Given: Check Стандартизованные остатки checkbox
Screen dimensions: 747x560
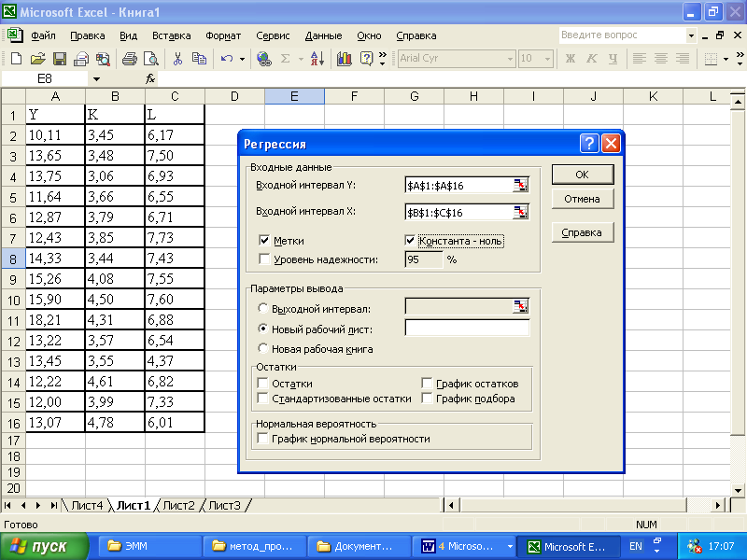Looking at the screenshot, I should click(x=262, y=399).
